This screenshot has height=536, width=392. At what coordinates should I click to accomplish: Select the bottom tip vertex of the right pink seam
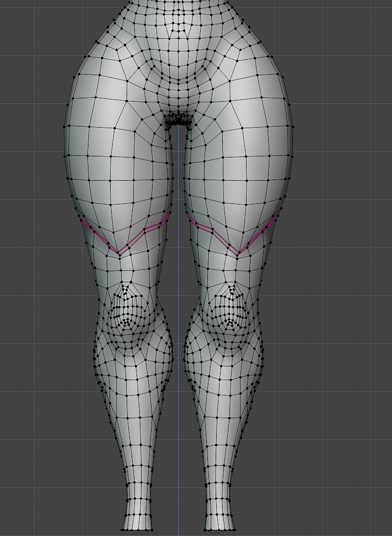point(238,254)
